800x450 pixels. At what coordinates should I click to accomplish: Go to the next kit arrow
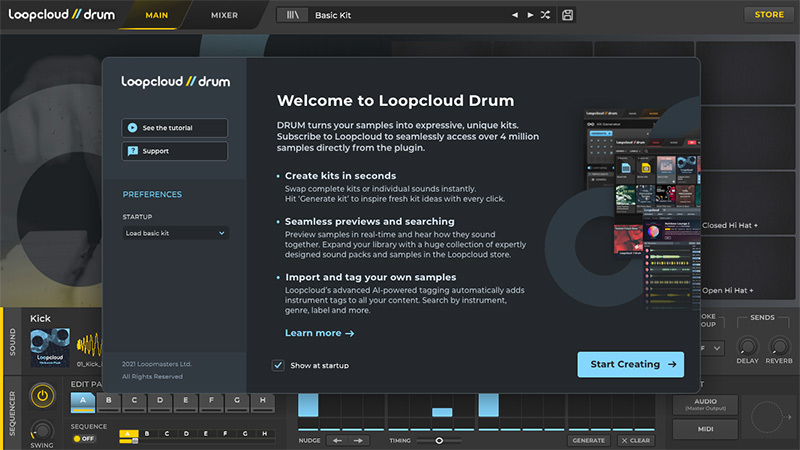point(530,15)
